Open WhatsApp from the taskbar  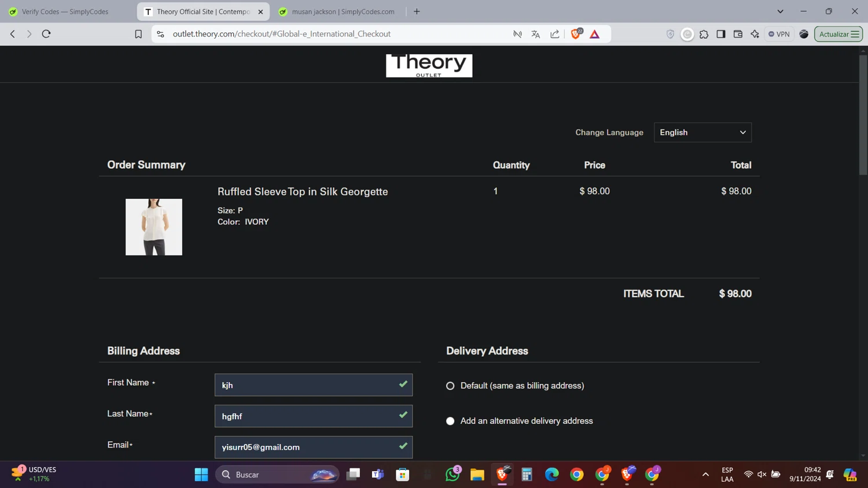[453, 475]
